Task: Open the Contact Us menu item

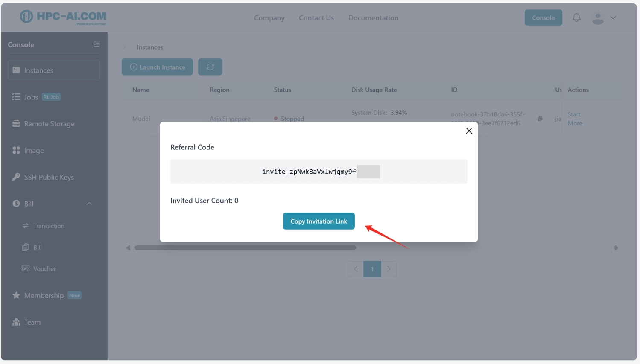Action: pos(316,18)
